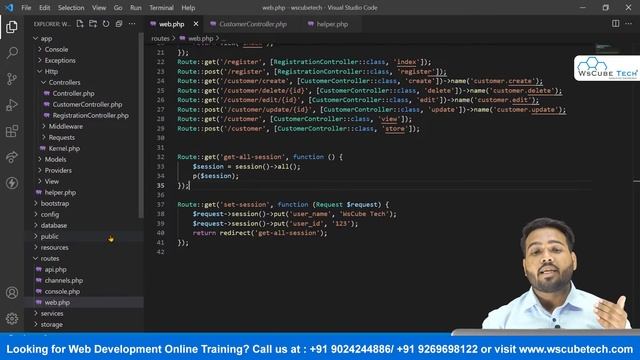640x360 pixels.
Task: Expand the Exceptions folder
Action: 60,60
